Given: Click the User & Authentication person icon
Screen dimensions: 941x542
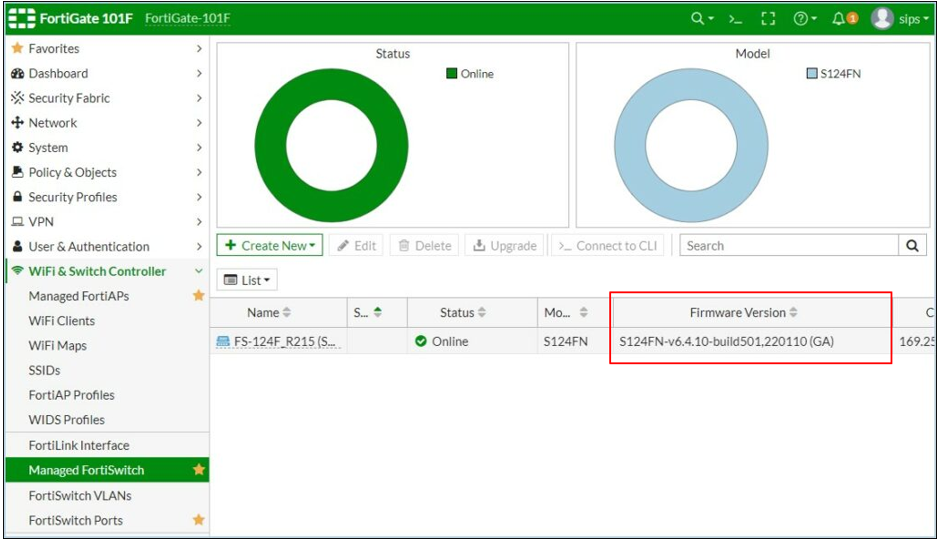Looking at the screenshot, I should point(17,246).
